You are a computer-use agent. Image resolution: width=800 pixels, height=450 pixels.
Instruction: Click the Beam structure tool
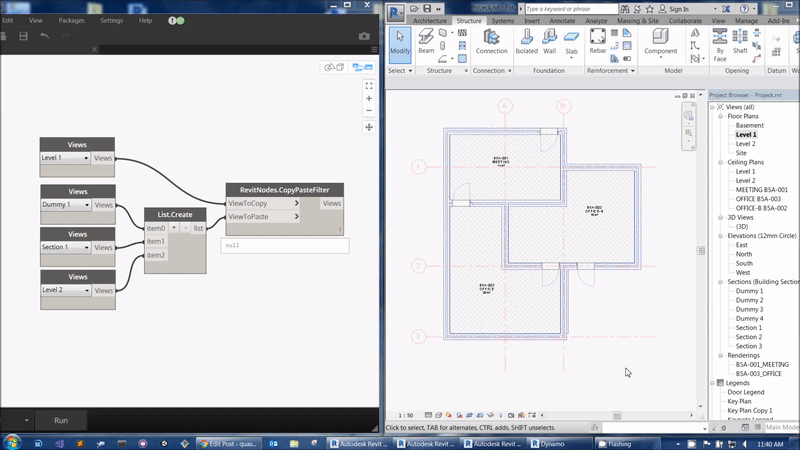pyautogui.click(x=426, y=41)
